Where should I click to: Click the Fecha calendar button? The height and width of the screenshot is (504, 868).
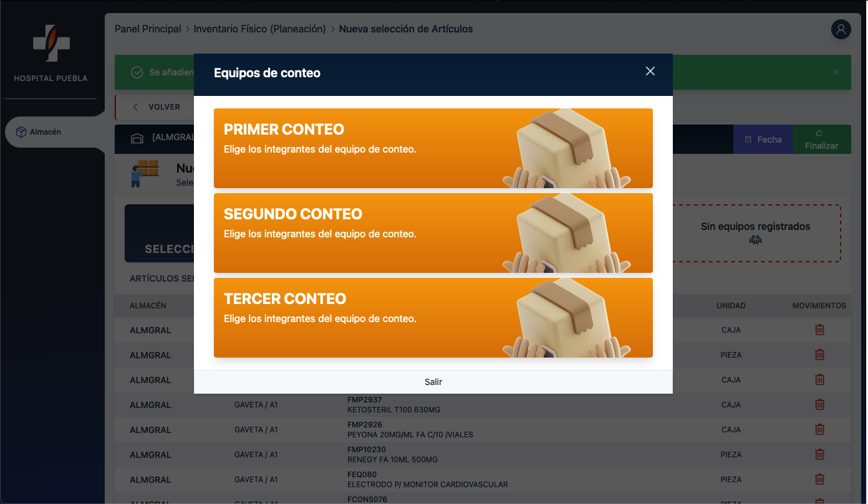click(x=763, y=140)
